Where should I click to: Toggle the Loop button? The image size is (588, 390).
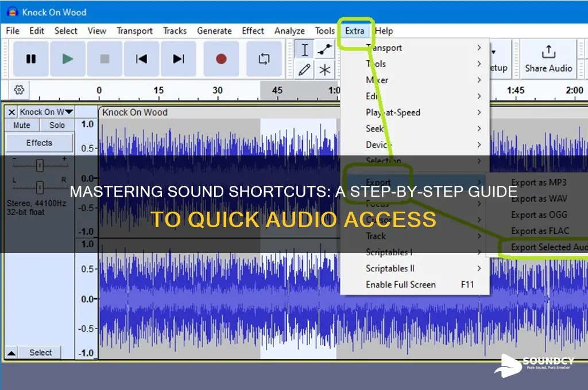(x=264, y=59)
